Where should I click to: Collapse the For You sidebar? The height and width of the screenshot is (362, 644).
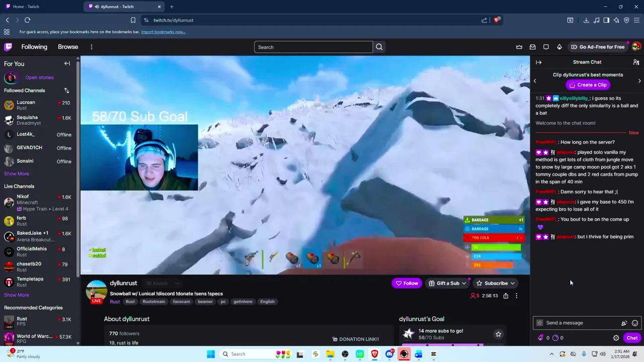67,63
